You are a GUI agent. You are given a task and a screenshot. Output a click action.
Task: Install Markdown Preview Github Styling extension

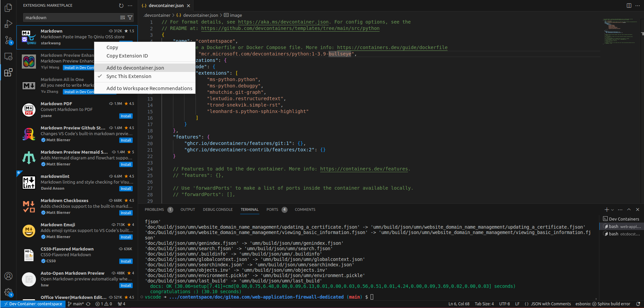point(126,140)
